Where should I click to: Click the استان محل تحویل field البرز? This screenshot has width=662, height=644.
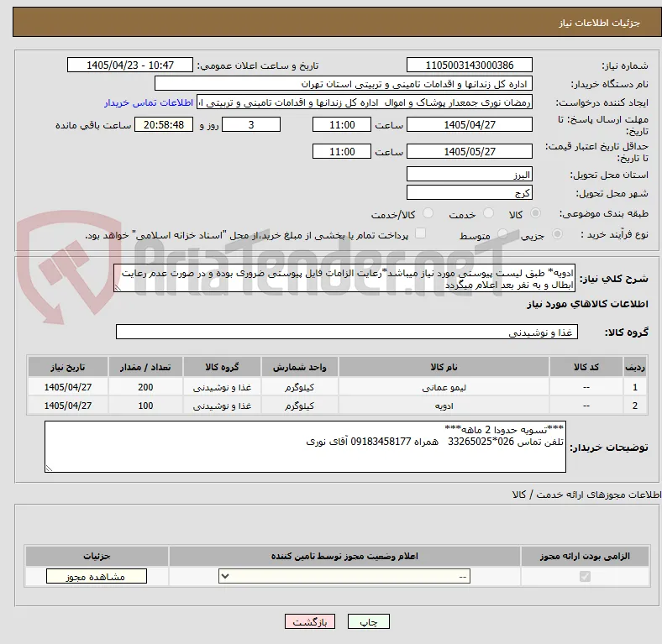pyautogui.click(x=469, y=174)
